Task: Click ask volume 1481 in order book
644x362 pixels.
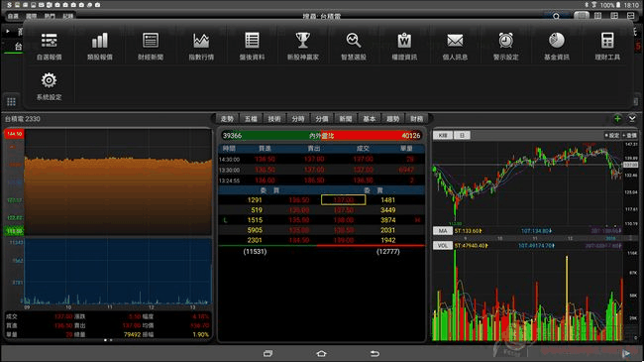Action: tap(387, 200)
